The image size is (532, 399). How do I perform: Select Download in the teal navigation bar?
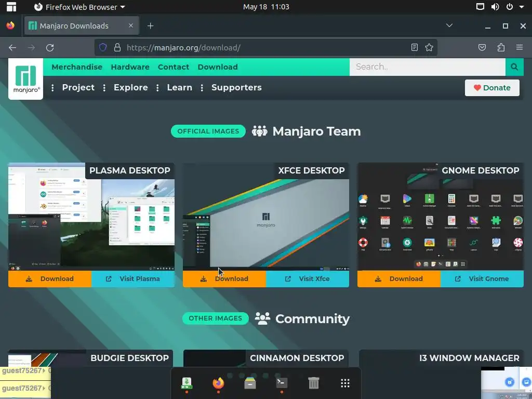click(x=218, y=67)
